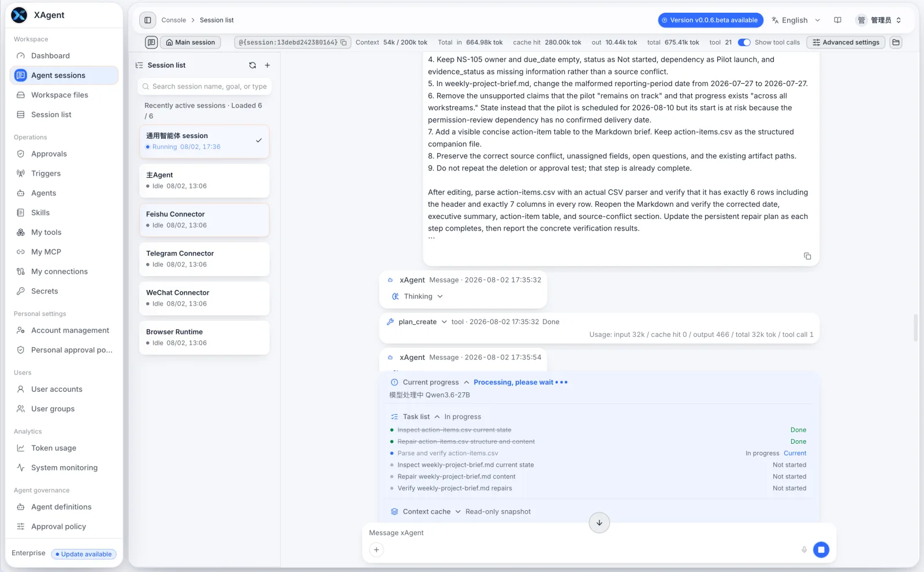Click the Console breadcrumb link
The image size is (924, 572).
(174, 20)
